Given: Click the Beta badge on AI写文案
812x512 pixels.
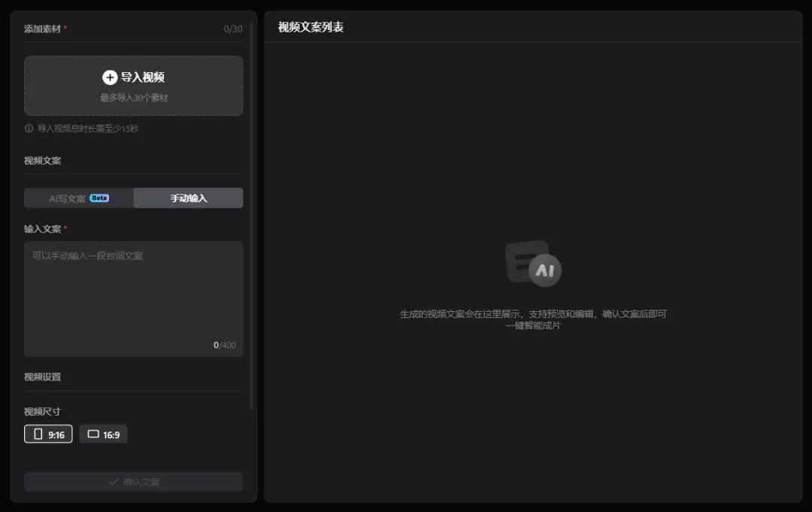Looking at the screenshot, I should coord(99,198).
